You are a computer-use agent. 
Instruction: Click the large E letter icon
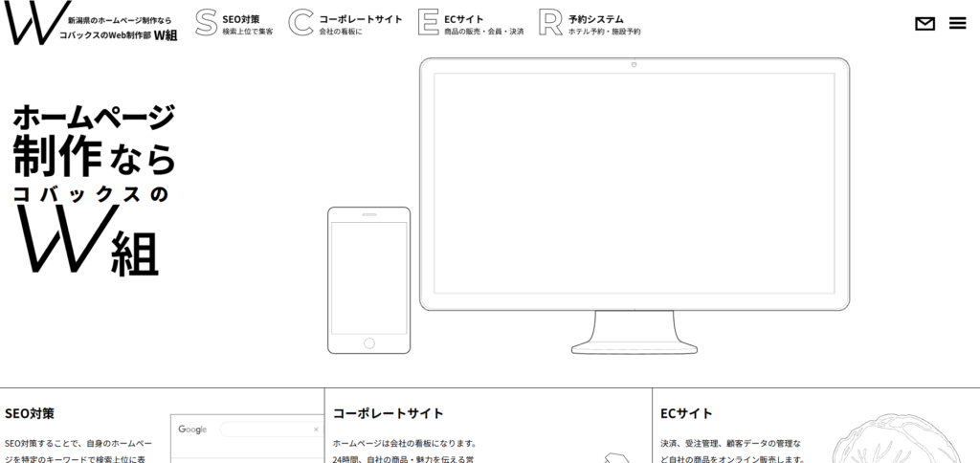(x=428, y=23)
